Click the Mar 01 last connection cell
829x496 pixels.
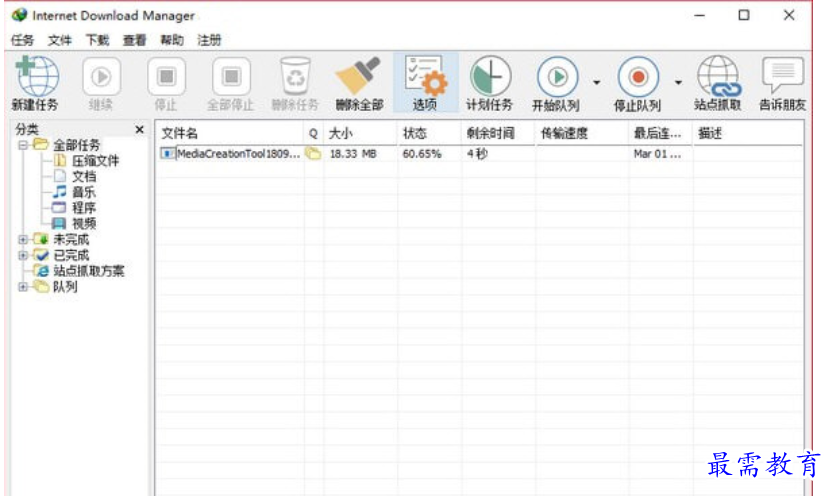(657, 154)
